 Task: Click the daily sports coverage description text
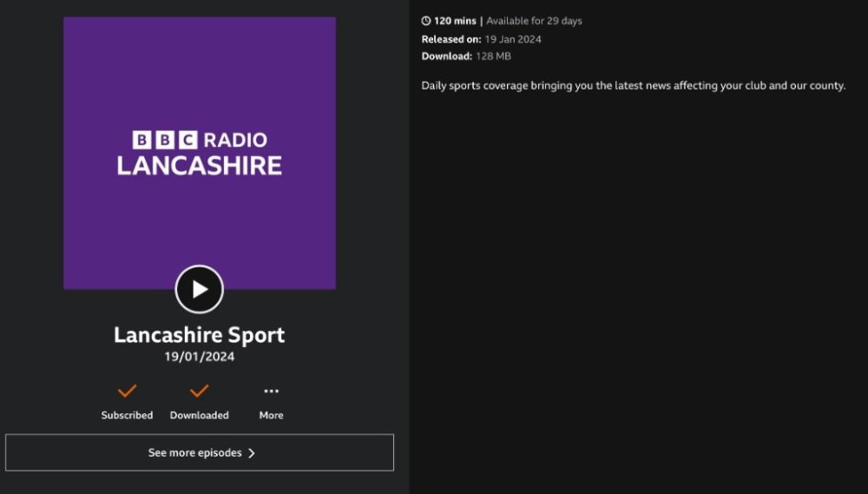633,86
